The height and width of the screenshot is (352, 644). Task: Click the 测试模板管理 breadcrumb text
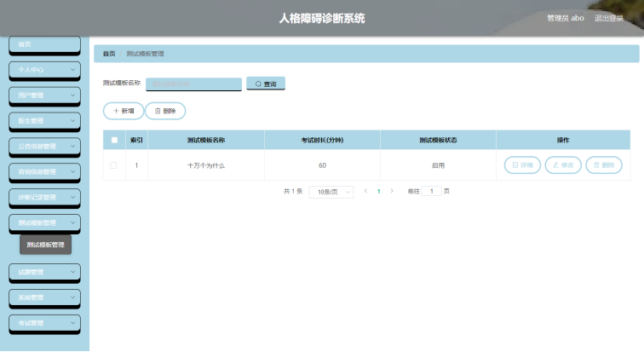point(145,54)
